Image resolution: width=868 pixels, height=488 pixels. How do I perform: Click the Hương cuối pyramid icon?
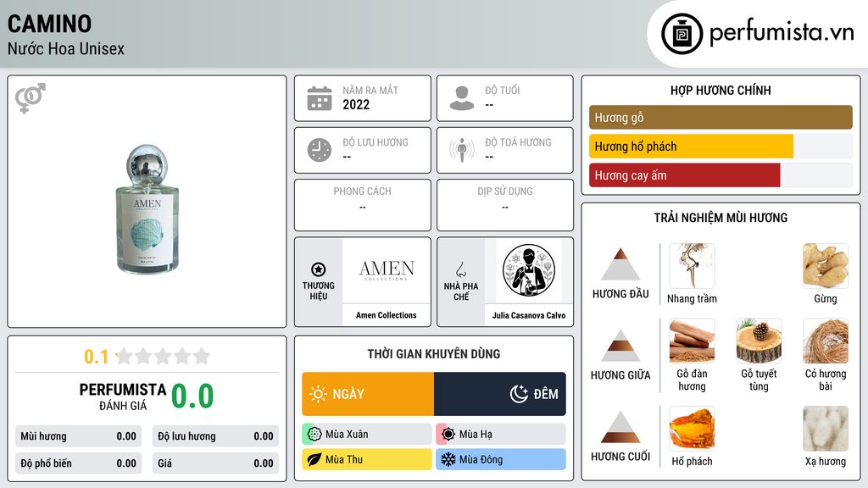point(620,427)
